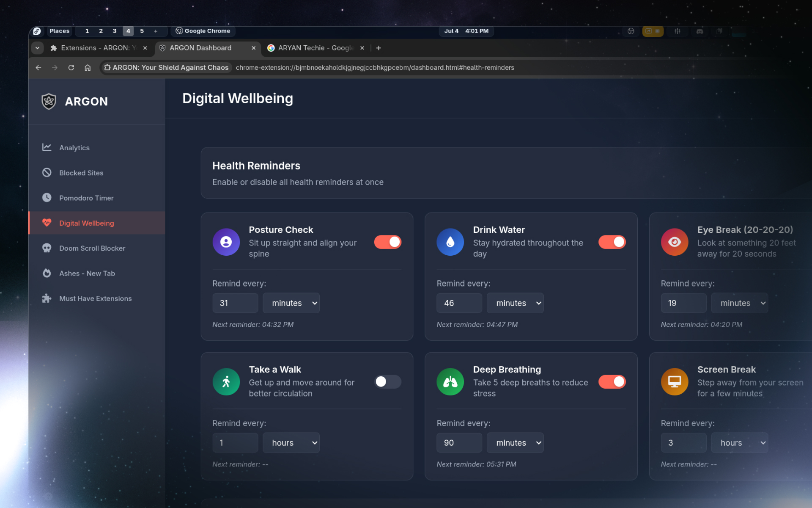Open Must Have Extensions section
The height and width of the screenshot is (508, 812).
(x=97, y=298)
